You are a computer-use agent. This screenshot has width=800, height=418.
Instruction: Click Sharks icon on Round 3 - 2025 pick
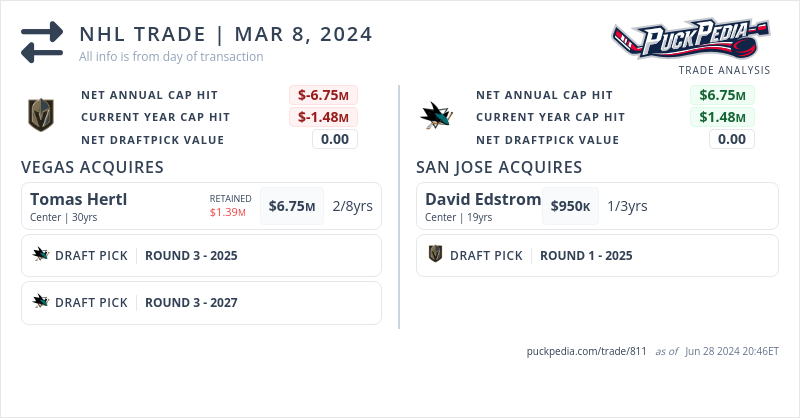coord(41,255)
